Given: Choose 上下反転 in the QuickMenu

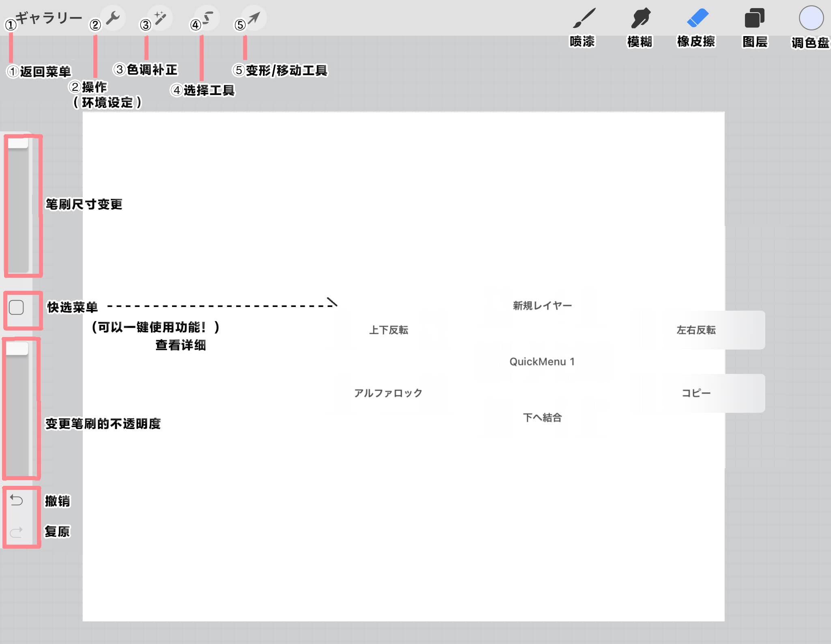Looking at the screenshot, I should pos(388,330).
